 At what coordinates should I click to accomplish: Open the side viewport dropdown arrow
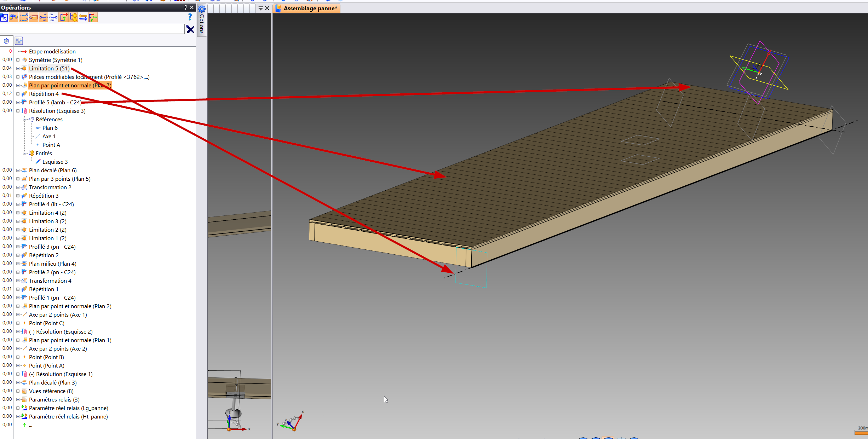[x=260, y=8]
